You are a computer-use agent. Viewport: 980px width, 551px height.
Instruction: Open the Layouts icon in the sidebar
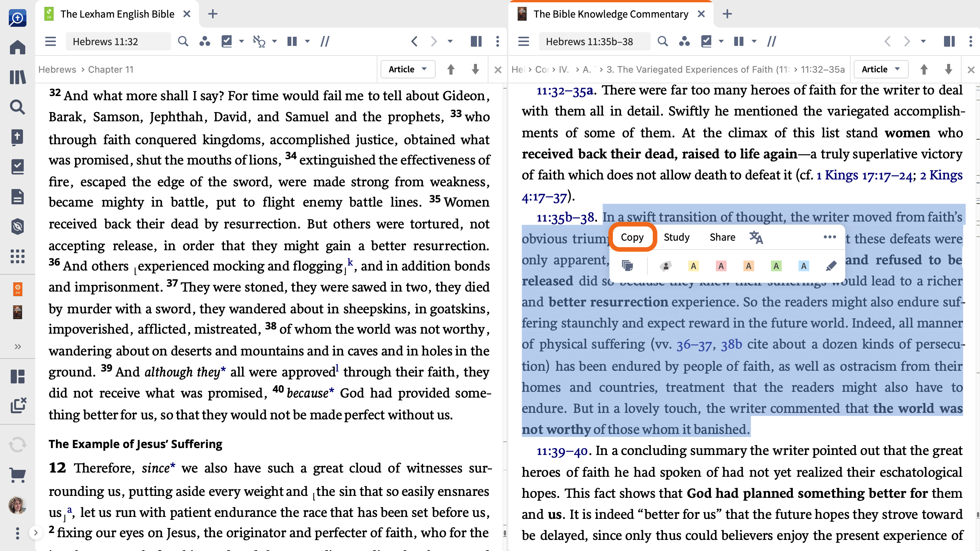coord(18,377)
